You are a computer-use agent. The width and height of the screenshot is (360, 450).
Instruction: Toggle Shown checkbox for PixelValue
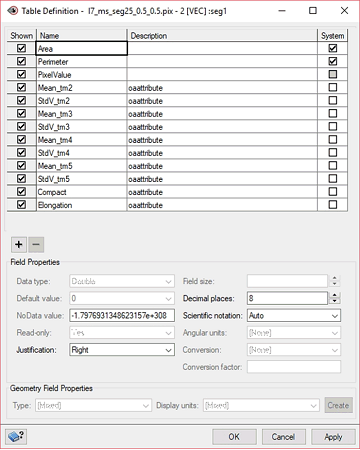pyautogui.click(x=21, y=74)
